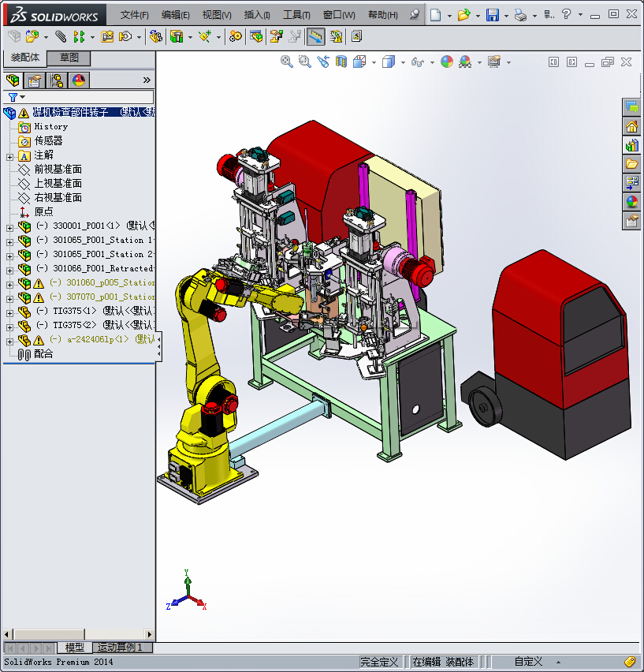Start a New Motion Study
Image resolution: width=644 pixels, height=672 pixels.
tap(236, 37)
